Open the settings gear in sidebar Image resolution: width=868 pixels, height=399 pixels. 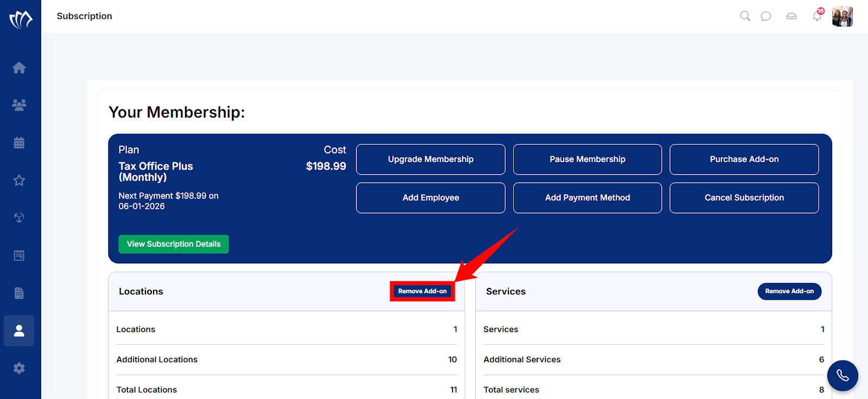coord(19,368)
